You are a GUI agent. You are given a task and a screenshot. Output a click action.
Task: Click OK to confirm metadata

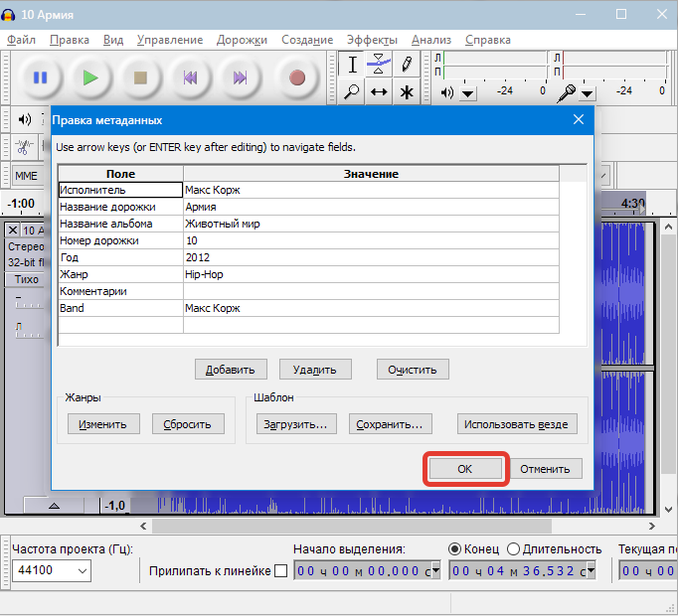tap(465, 469)
